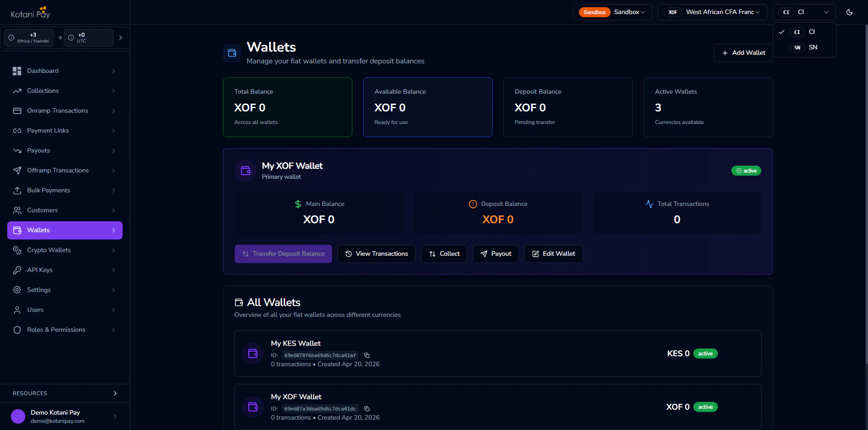868x430 pixels.
Task: Open the West African CFA Franc currency dropdown
Action: 711,12
